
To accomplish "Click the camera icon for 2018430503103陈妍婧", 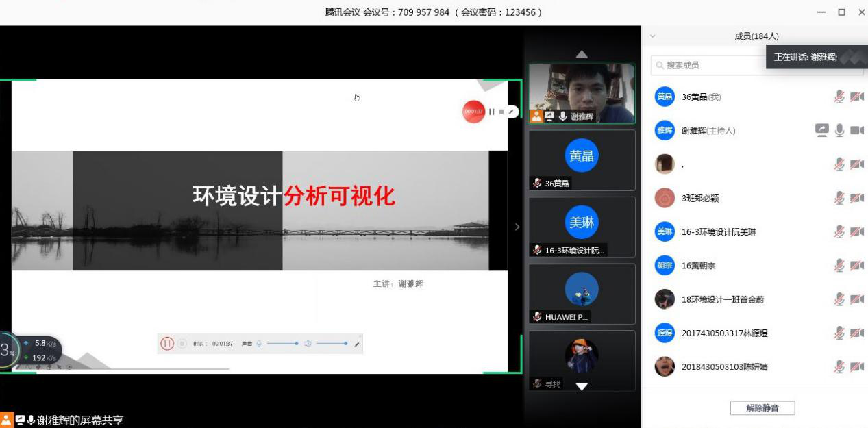I will [x=857, y=366].
